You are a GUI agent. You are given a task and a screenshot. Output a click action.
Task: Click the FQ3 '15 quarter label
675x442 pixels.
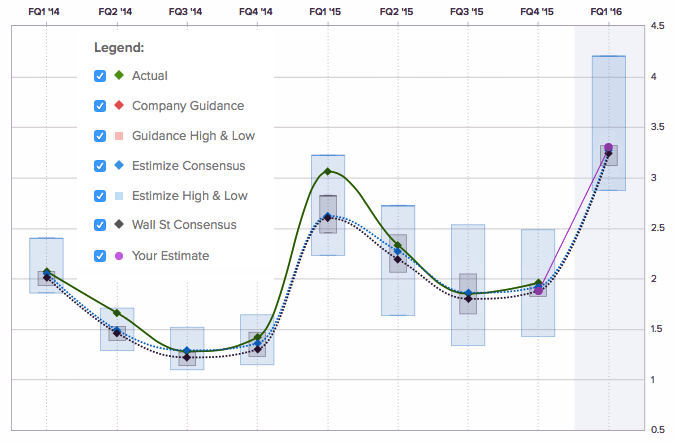(x=468, y=10)
